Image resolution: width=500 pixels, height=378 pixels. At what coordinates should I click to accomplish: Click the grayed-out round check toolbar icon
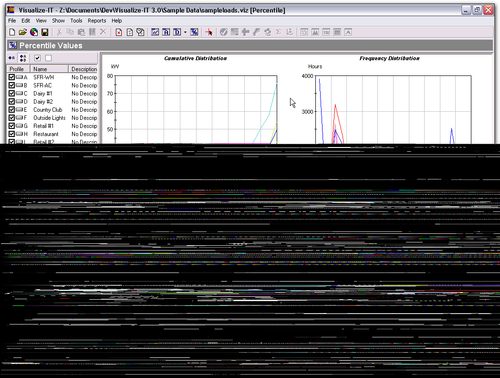coord(224,32)
